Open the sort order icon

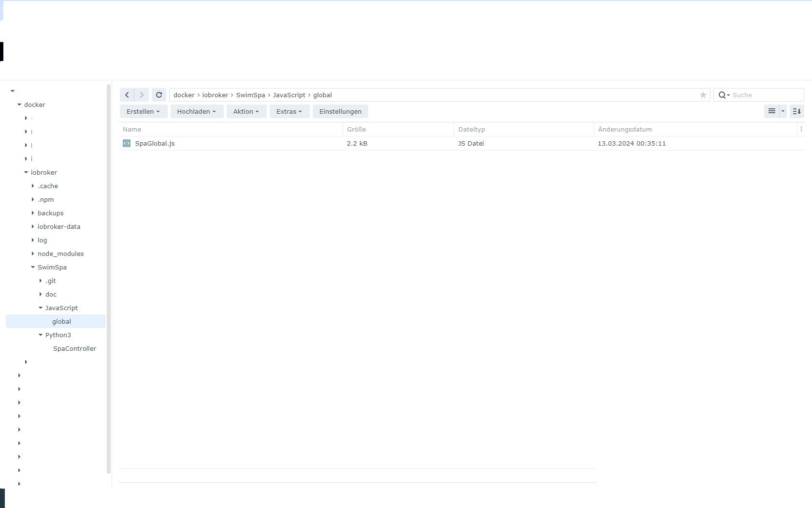click(x=797, y=111)
